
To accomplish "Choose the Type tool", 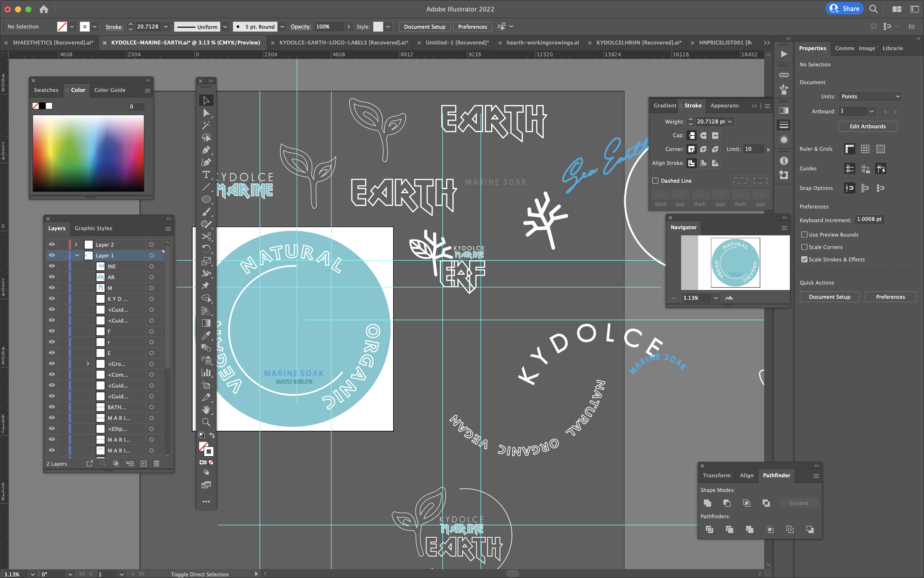I will pos(206,175).
